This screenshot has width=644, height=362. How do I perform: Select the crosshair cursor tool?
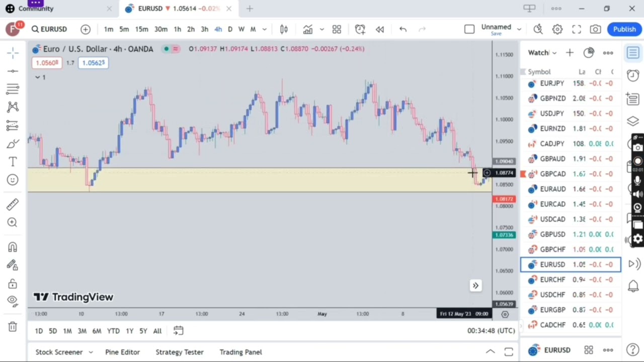click(x=13, y=52)
